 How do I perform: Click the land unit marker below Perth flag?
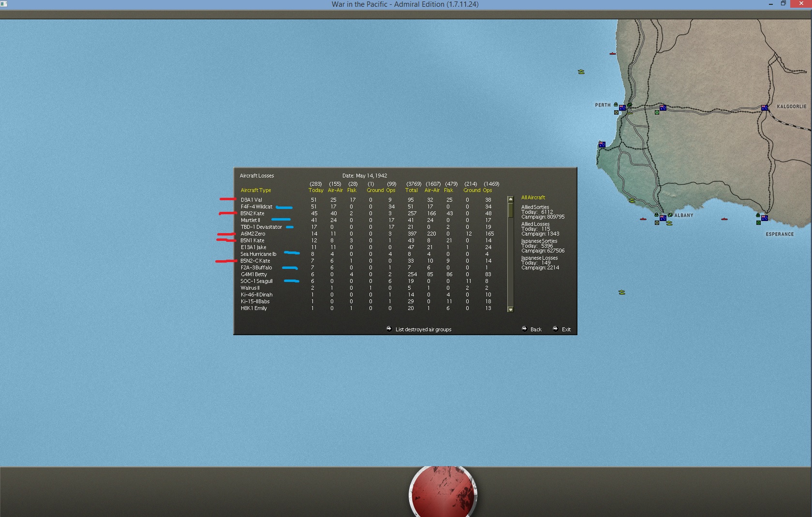point(616,112)
